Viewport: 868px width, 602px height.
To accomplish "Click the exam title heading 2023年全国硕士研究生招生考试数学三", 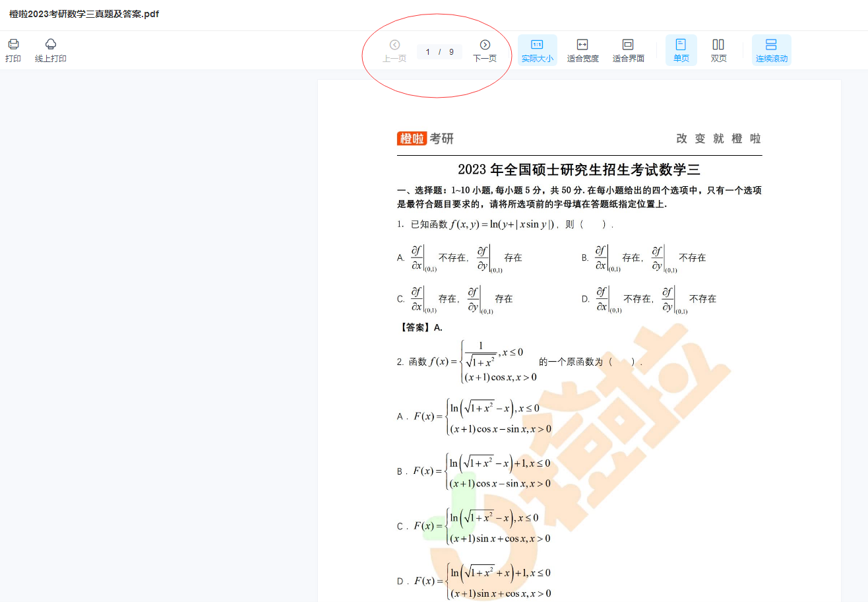I will 578,170.
